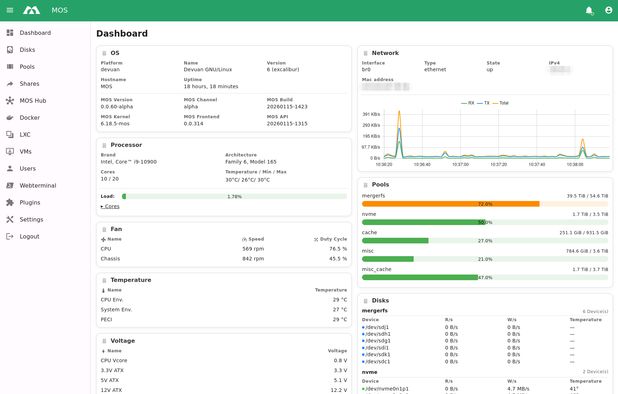Grab the Pools card drag handle
618x394 pixels.
(x=365, y=185)
